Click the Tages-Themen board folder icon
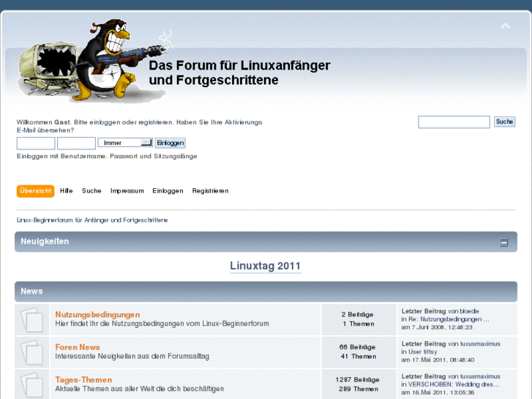Screen dimensions: 532x399 pyautogui.click(x=32, y=385)
